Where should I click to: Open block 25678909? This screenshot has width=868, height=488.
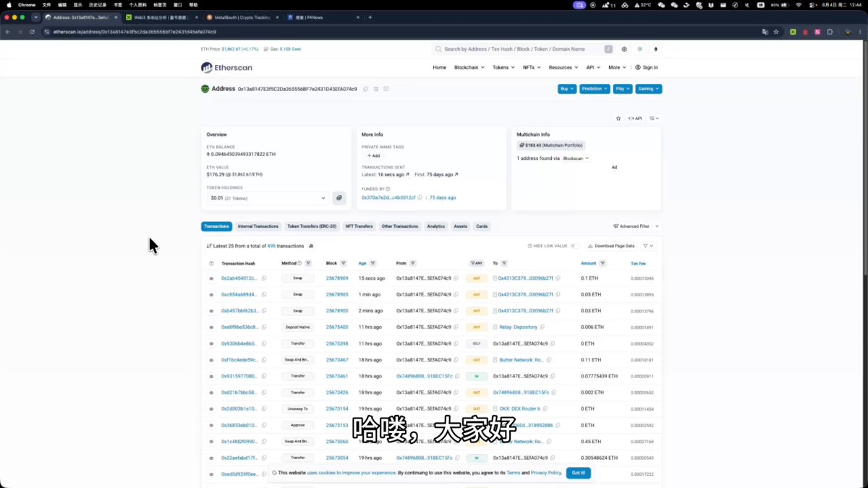(337, 278)
